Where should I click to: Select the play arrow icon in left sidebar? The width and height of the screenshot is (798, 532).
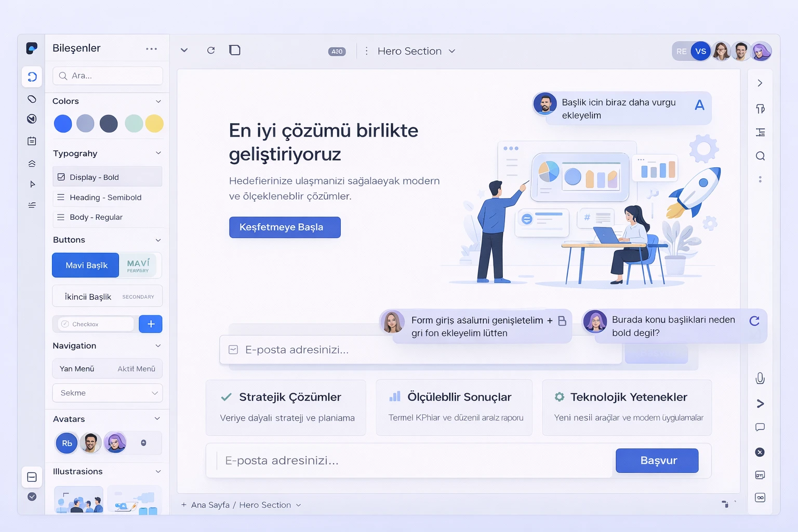pos(32,184)
